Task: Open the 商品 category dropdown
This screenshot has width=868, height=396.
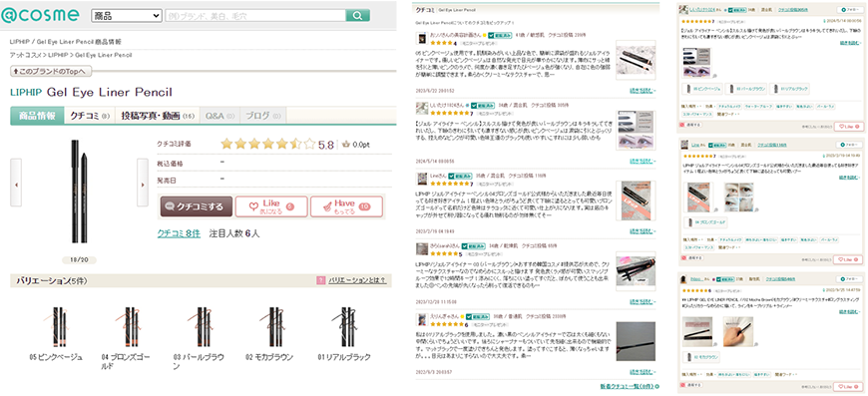Action: [127, 16]
